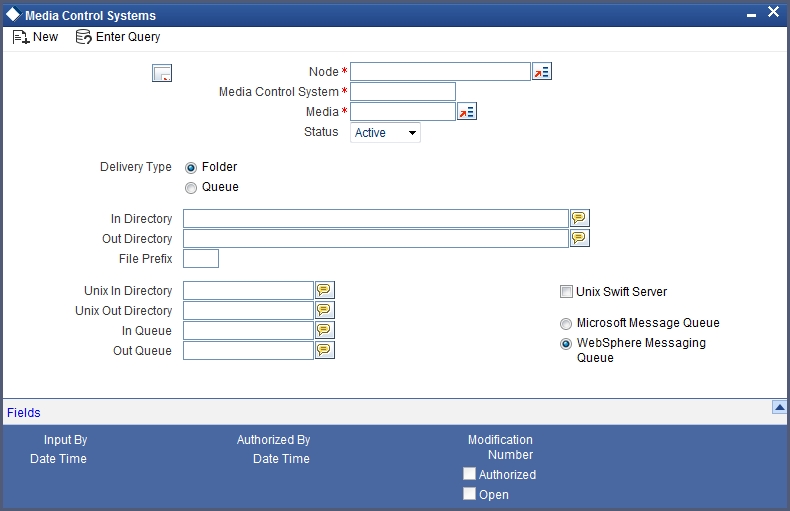
Task: Focus the Node input field
Action: pyautogui.click(x=440, y=72)
